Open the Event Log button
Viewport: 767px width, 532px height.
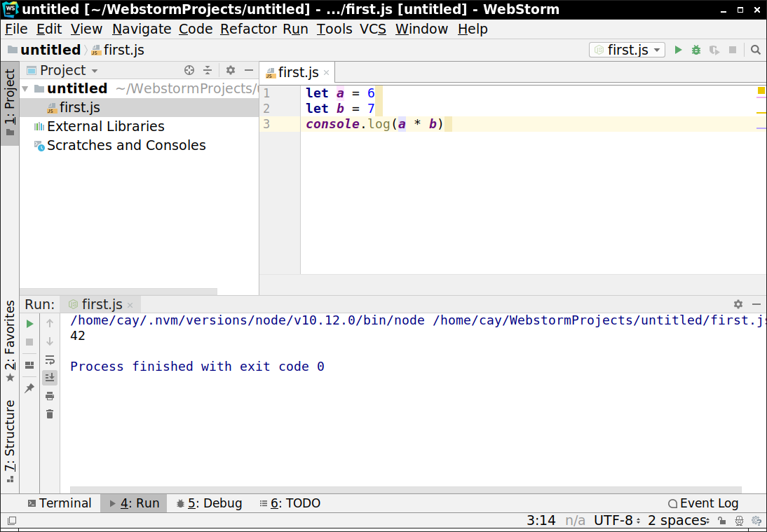point(702,503)
